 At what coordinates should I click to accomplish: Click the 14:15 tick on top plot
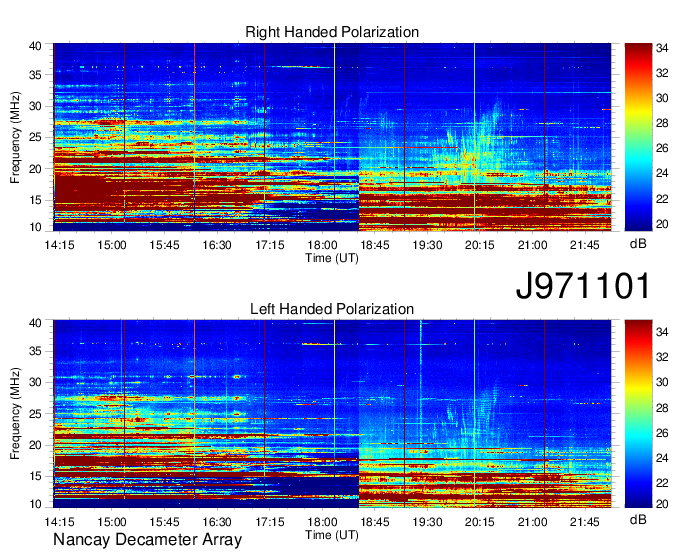click(x=59, y=245)
